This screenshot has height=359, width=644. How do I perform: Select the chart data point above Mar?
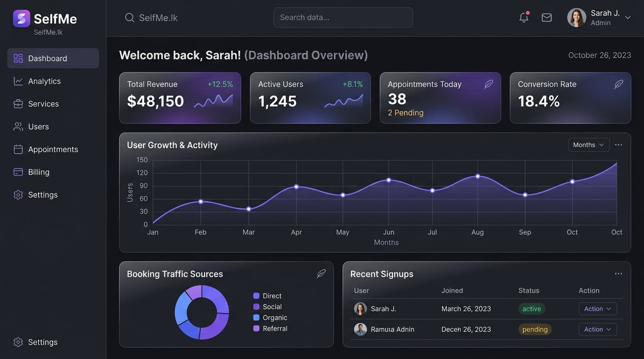[249, 209]
